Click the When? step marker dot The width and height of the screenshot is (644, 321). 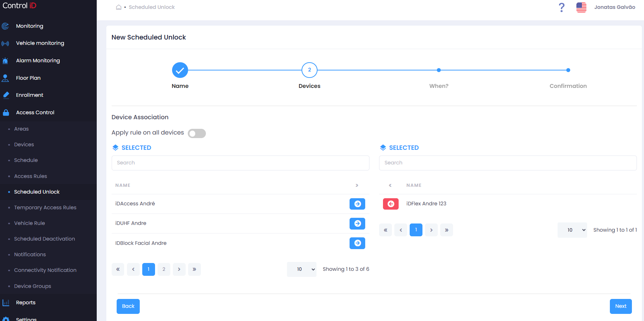439,70
